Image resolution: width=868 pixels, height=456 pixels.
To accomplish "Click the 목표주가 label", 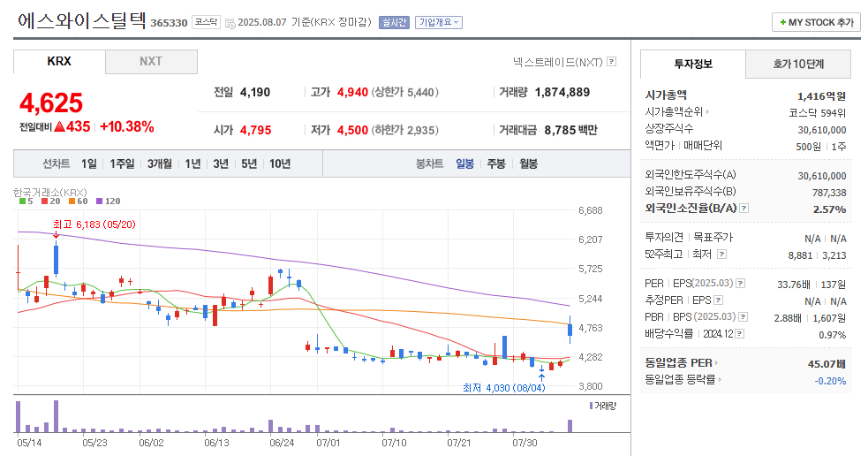I will 713,237.
